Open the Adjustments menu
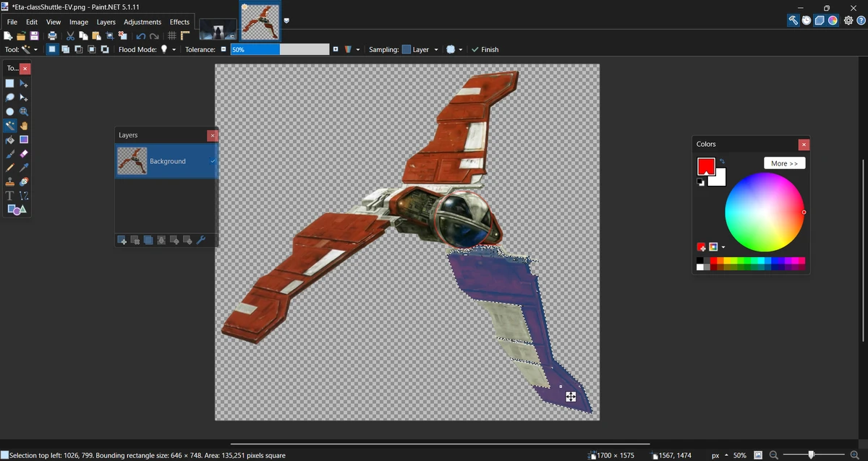The image size is (868, 461). pos(142,22)
